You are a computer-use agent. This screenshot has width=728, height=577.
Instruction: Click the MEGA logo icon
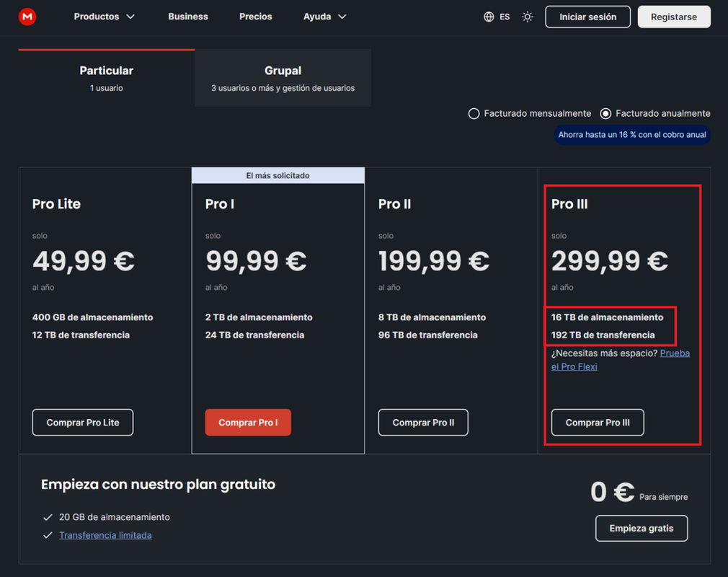coord(27,17)
